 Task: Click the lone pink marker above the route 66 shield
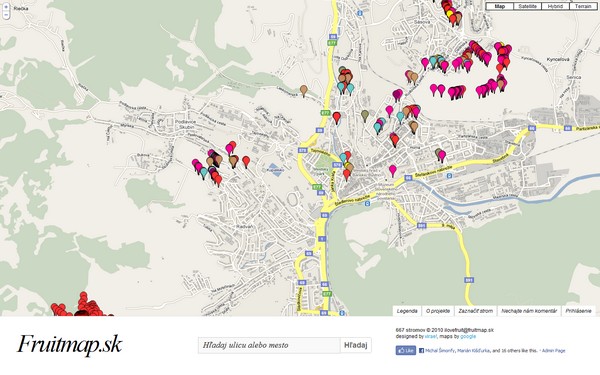click(x=393, y=170)
